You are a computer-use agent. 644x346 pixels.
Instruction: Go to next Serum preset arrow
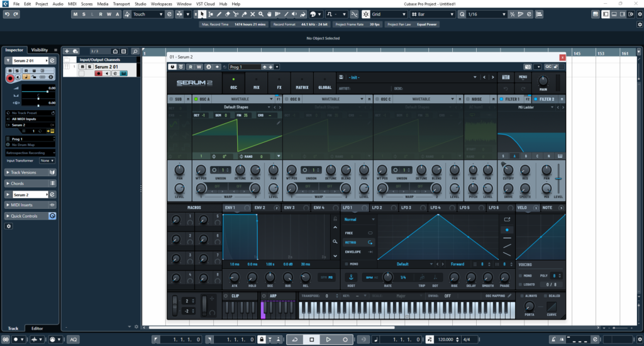tap(493, 77)
